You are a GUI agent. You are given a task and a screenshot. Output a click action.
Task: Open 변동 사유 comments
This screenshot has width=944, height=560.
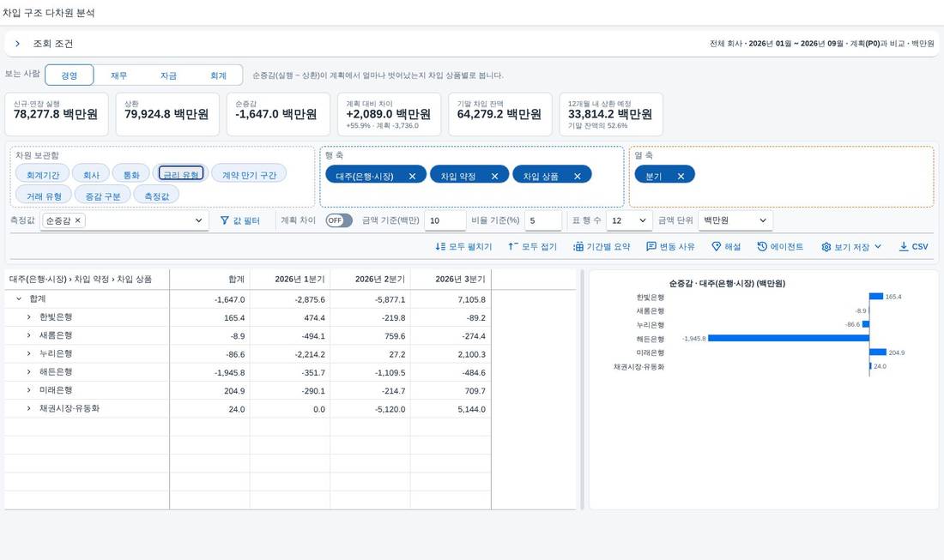coord(671,247)
